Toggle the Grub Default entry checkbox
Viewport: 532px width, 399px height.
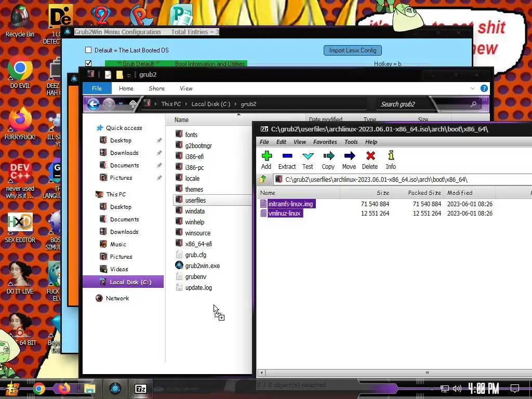[x=88, y=63]
